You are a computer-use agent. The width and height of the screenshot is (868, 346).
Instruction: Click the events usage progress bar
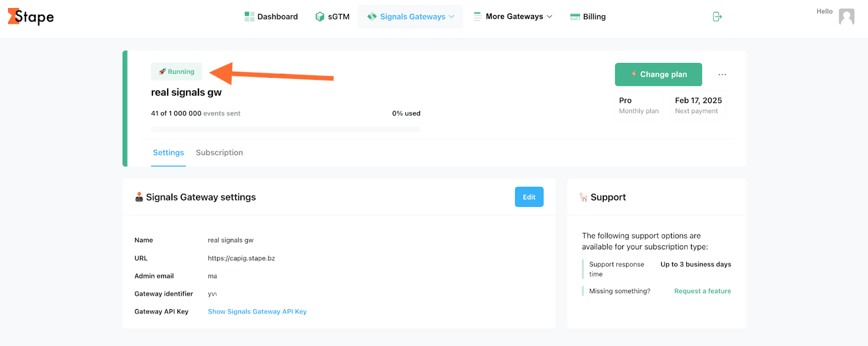tap(285, 129)
